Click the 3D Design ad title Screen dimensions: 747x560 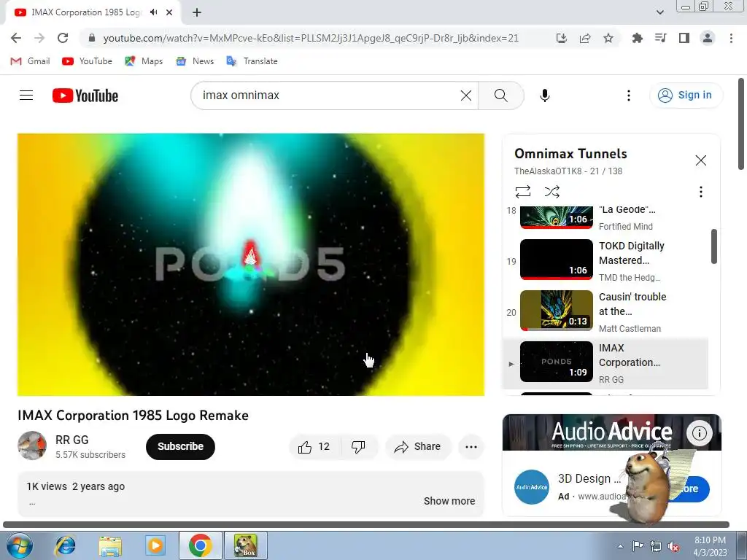click(x=589, y=478)
